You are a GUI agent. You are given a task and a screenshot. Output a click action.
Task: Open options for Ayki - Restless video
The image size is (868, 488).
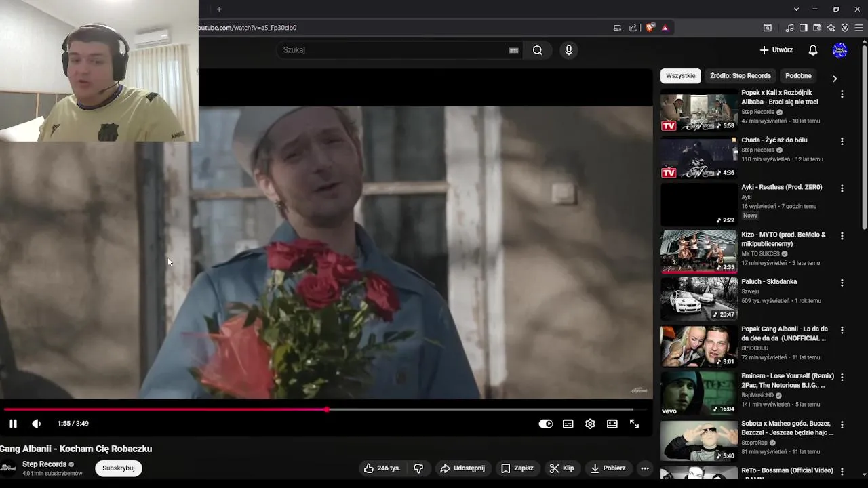tap(842, 188)
